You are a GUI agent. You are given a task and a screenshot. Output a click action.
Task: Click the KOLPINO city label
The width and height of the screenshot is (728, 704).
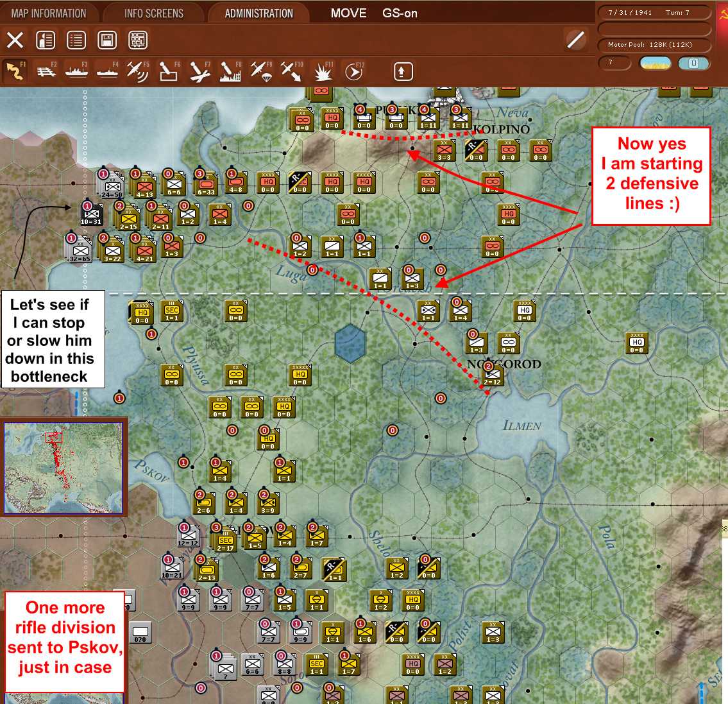click(500, 129)
